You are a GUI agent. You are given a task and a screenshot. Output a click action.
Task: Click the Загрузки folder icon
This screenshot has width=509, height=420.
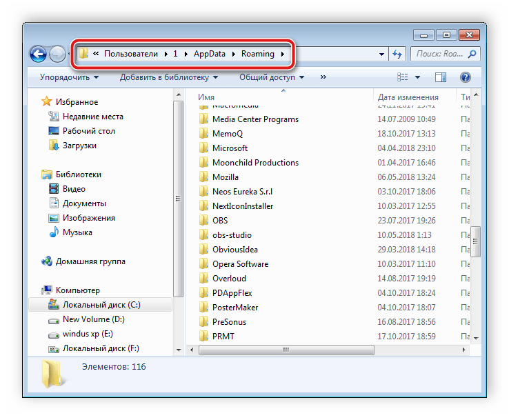pyautogui.click(x=54, y=145)
